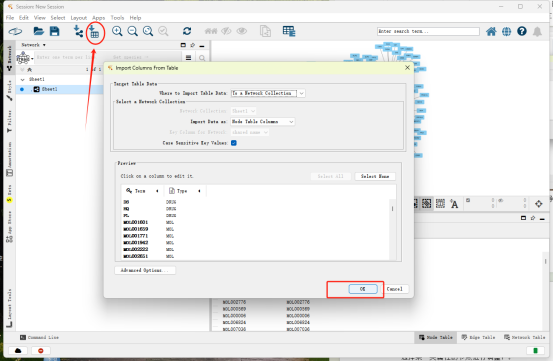553x362 pixels.
Task: Click the Import Table from File icon
Action: (x=94, y=32)
